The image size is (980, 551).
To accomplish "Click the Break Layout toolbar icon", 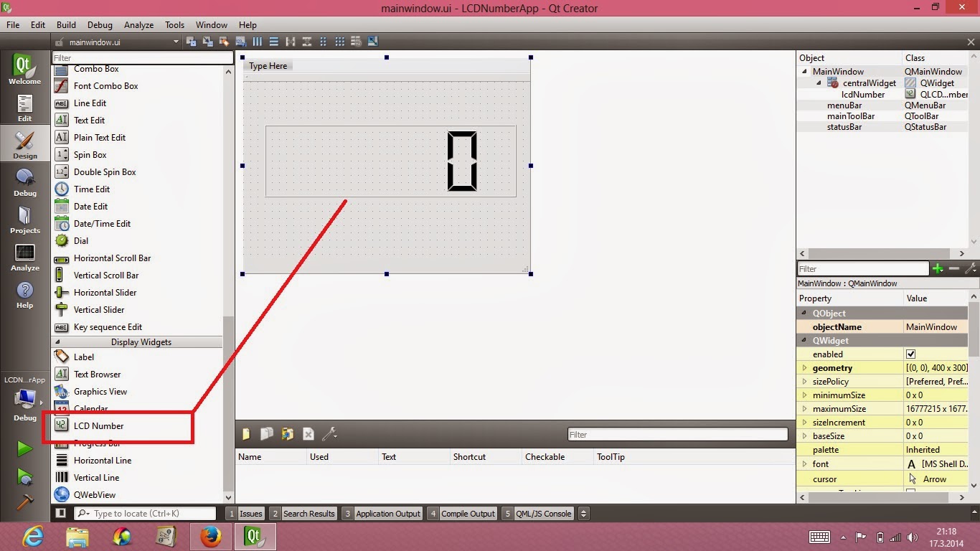I will coord(357,42).
